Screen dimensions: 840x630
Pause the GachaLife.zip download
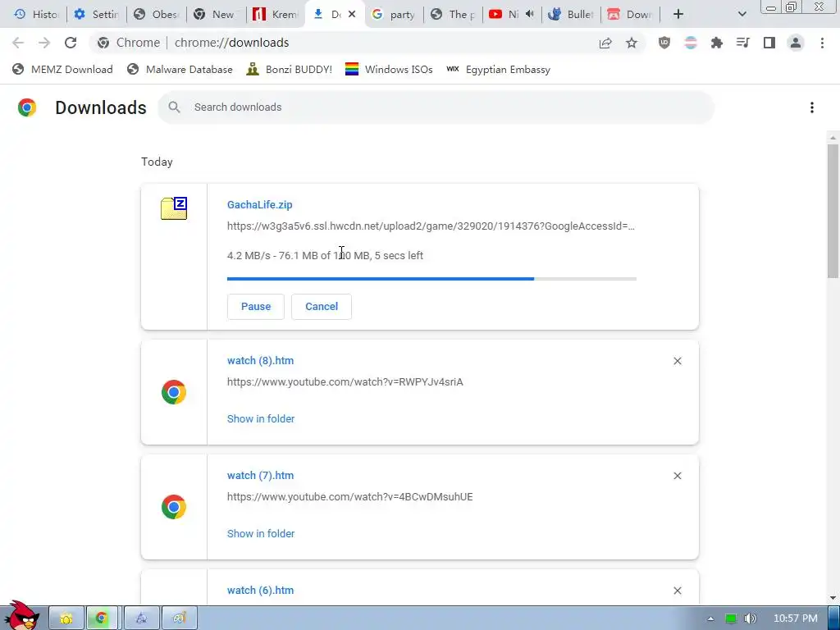[256, 307]
